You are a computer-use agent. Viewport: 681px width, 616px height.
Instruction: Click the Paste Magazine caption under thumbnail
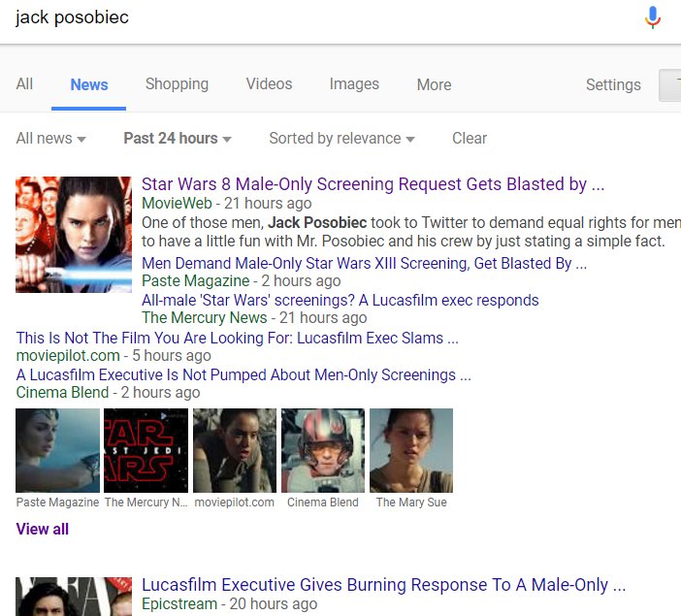coord(57,503)
